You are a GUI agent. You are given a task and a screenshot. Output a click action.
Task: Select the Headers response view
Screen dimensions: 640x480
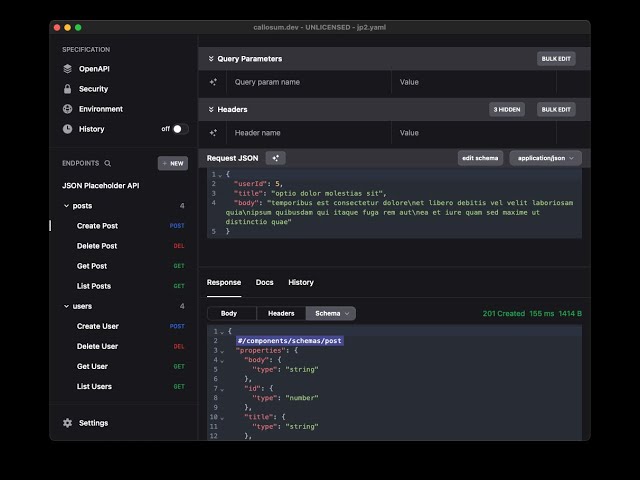pyautogui.click(x=281, y=313)
